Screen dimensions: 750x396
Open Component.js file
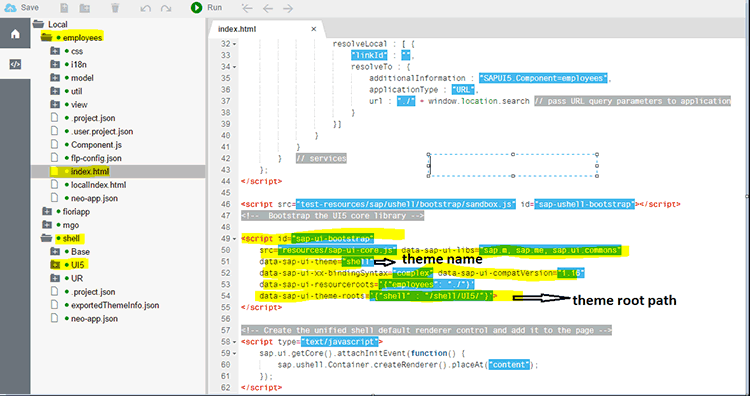(x=96, y=145)
